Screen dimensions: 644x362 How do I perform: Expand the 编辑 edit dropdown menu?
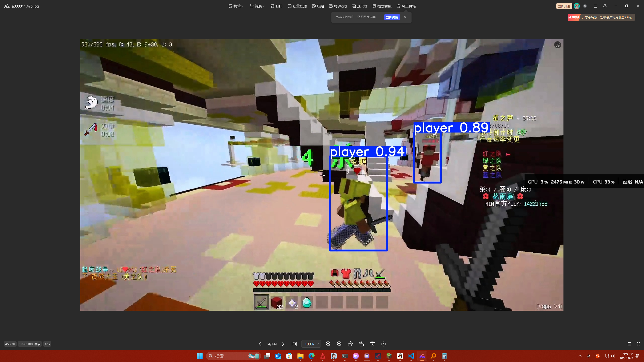(x=236, y=6)
